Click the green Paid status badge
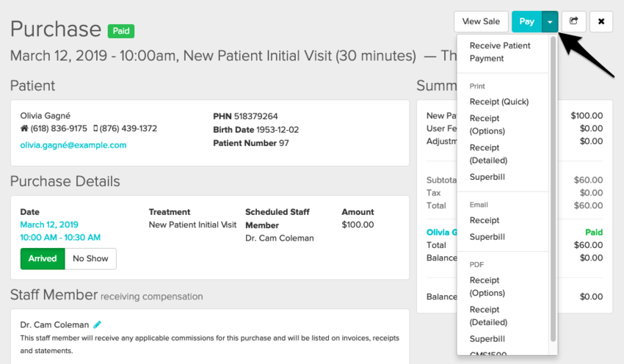 pos(121,31)
